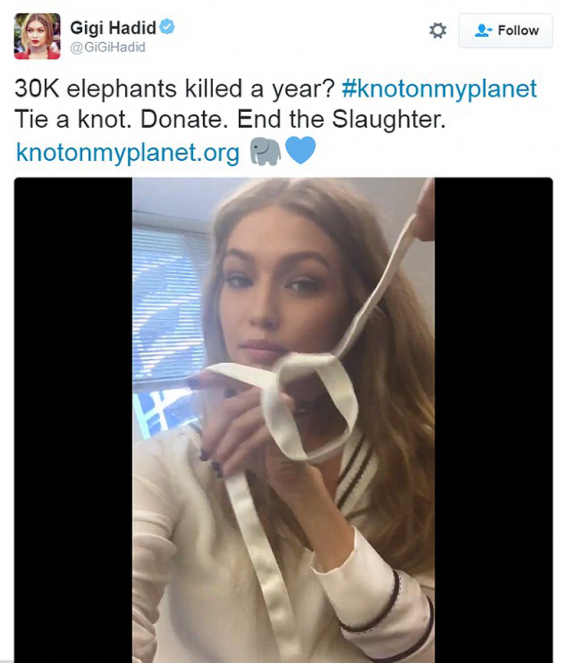This screenshot has width=567, height=663.
Task: Click the elephant emoji in tweet
Action: point(266,151)
